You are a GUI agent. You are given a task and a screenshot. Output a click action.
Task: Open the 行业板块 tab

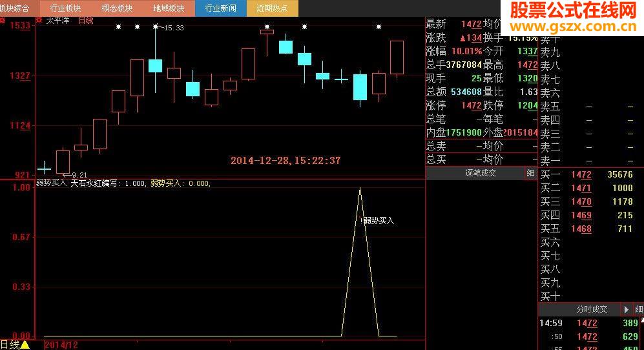pyautogui.click(x=65, y=8)
